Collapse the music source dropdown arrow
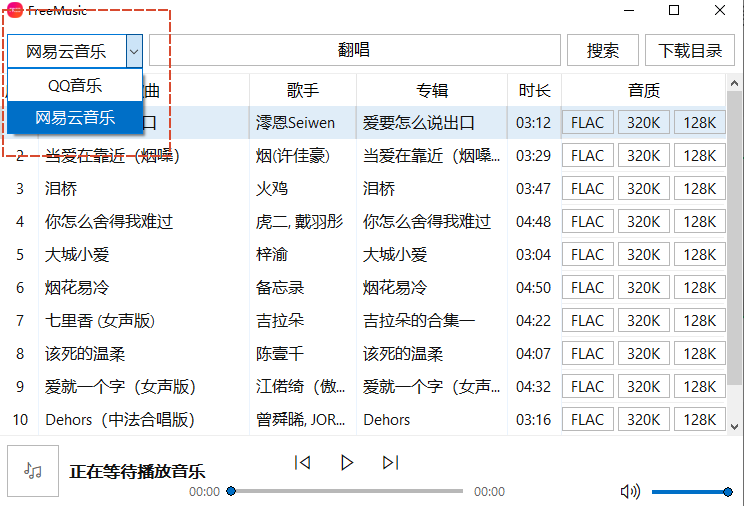The image size is (744, 506). [x=134, y=51]
